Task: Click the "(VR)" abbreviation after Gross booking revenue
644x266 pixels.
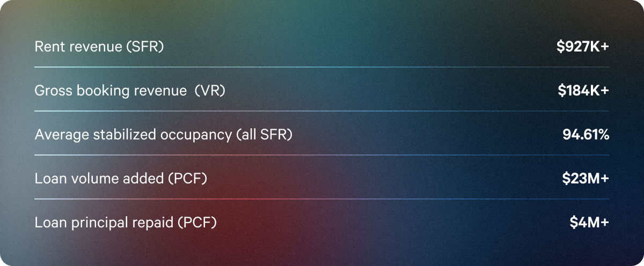Action: click(x=210, y=91)
